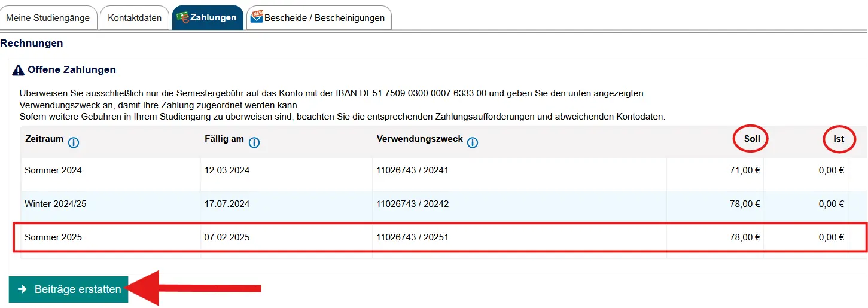Click the wallet icon on Zahlungen tab
The width and height of the screenshot is (868, 308).
pyautogui.click(x=184, y=17)
